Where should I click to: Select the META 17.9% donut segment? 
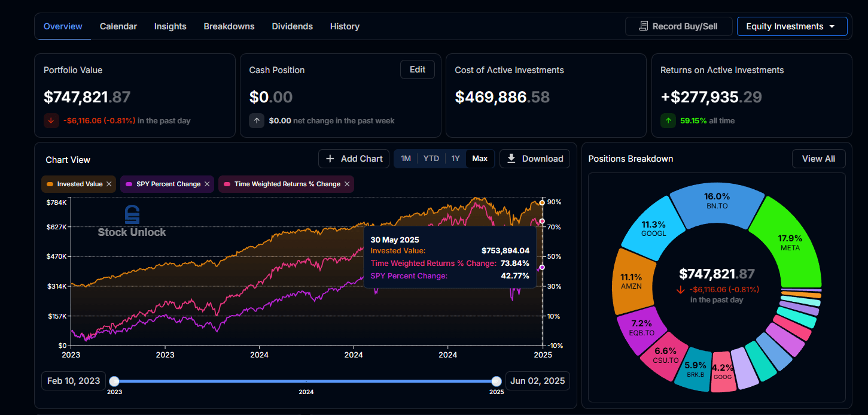pyautogui.click(x=788, y=243)
